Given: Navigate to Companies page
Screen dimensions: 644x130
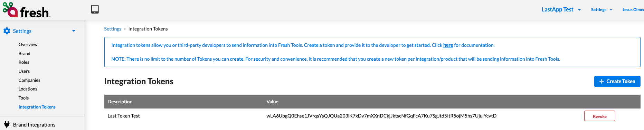Looking at the screenshot, I should point(29,80).
